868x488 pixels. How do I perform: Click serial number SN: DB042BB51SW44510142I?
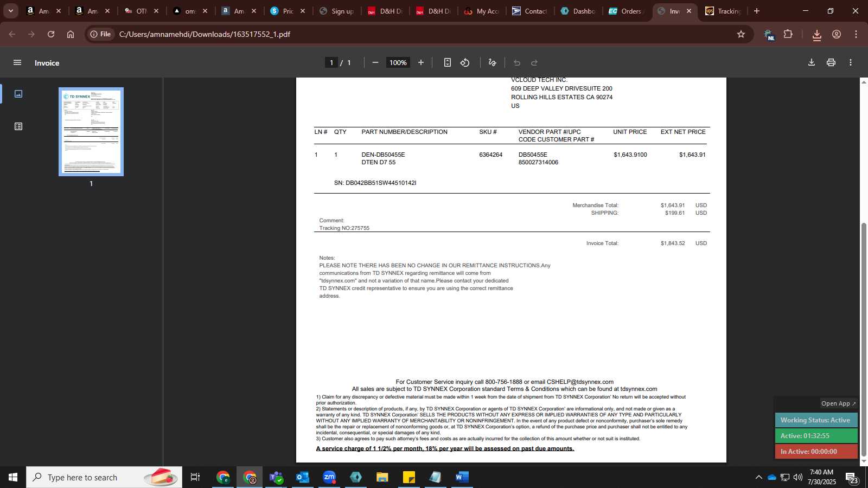pos(375,183)
